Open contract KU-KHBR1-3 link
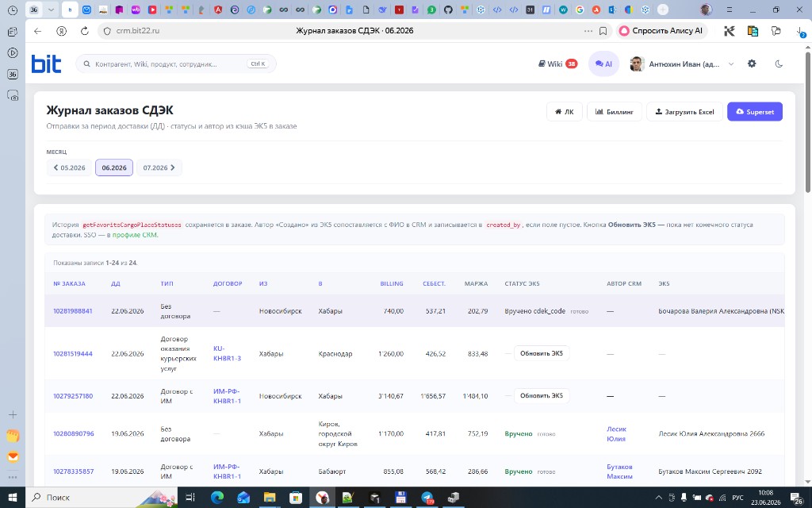The image size is (812, 508). pos(227,353)
